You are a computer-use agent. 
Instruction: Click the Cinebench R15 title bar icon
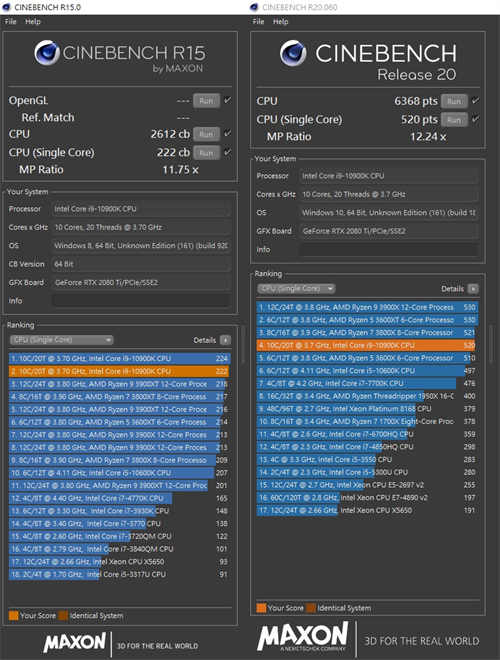(x=6, y=7)
